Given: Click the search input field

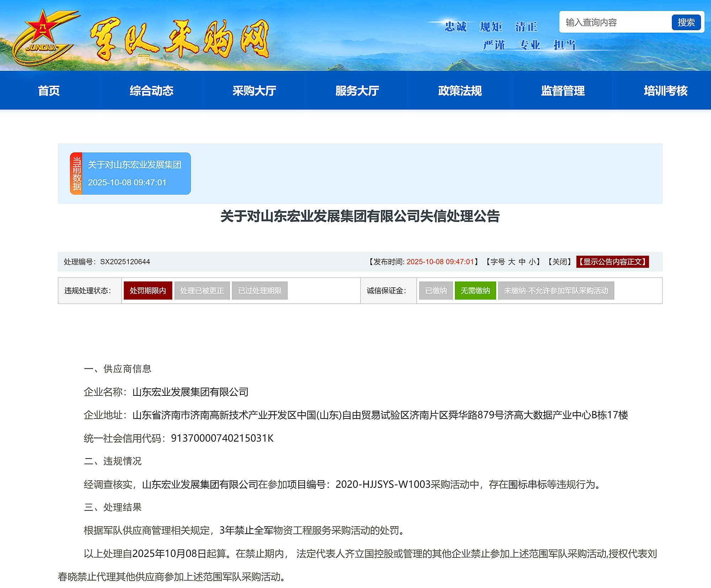Looking at the screenshot, I should [x=615, y=22].
